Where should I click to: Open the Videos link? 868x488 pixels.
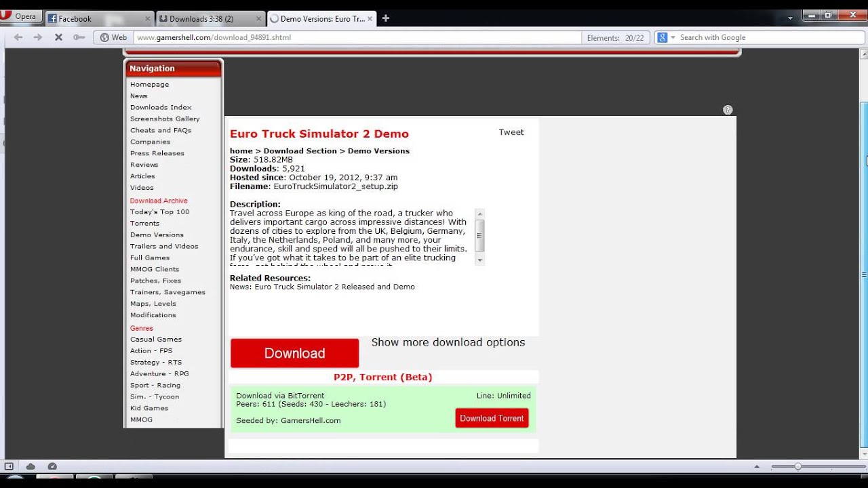pos(142,188)
